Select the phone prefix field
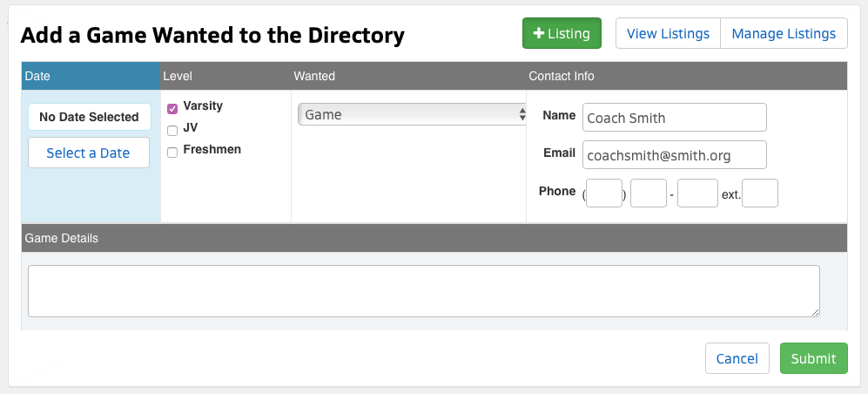The image size is (868, 394). pyautogui.click(x=648, y=194)
